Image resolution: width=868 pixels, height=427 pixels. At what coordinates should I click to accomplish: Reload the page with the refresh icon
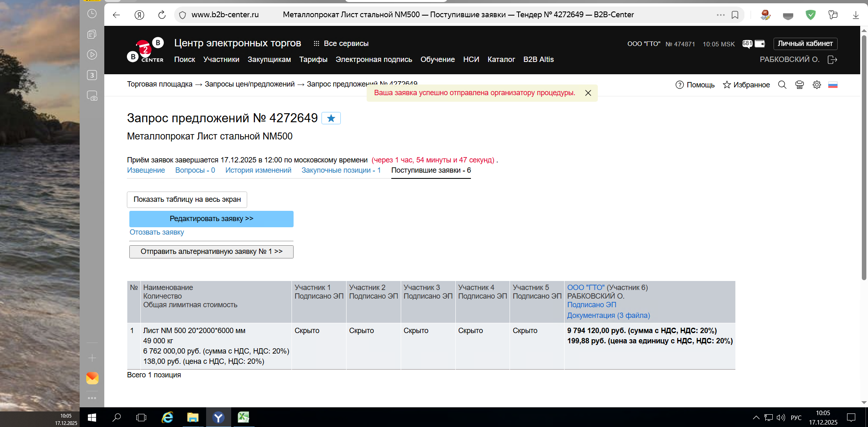(162, 15)
